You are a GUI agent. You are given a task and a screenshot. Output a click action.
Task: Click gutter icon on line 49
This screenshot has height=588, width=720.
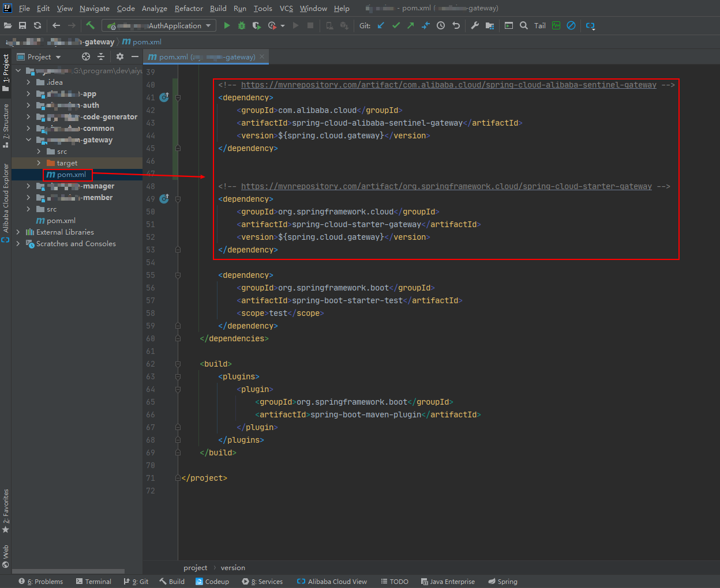pyautogui.click(x=164, y=198)
